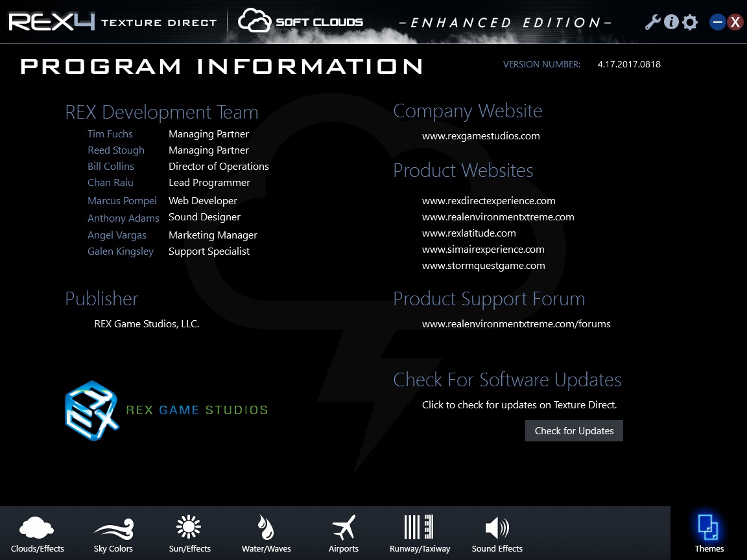The width and height of the screenshot is (747, 560).
Task: Click the name Reed Stough
Action: coord(116,150)
